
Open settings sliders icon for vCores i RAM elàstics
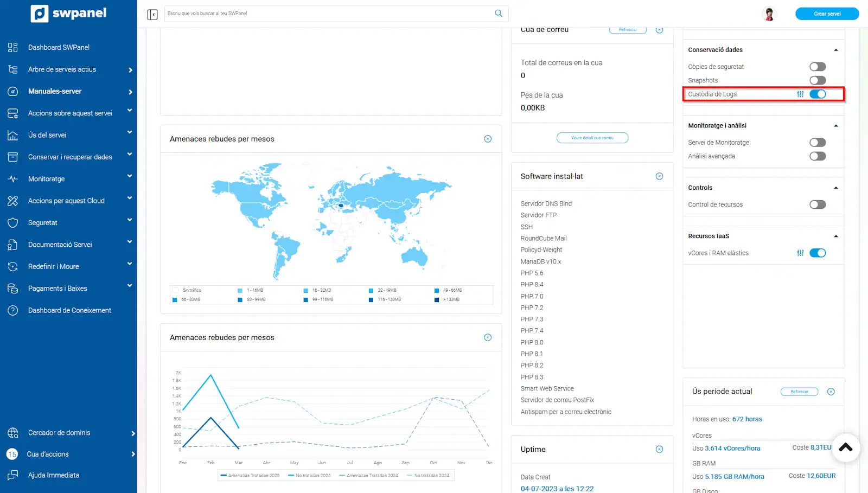(800, 253)
